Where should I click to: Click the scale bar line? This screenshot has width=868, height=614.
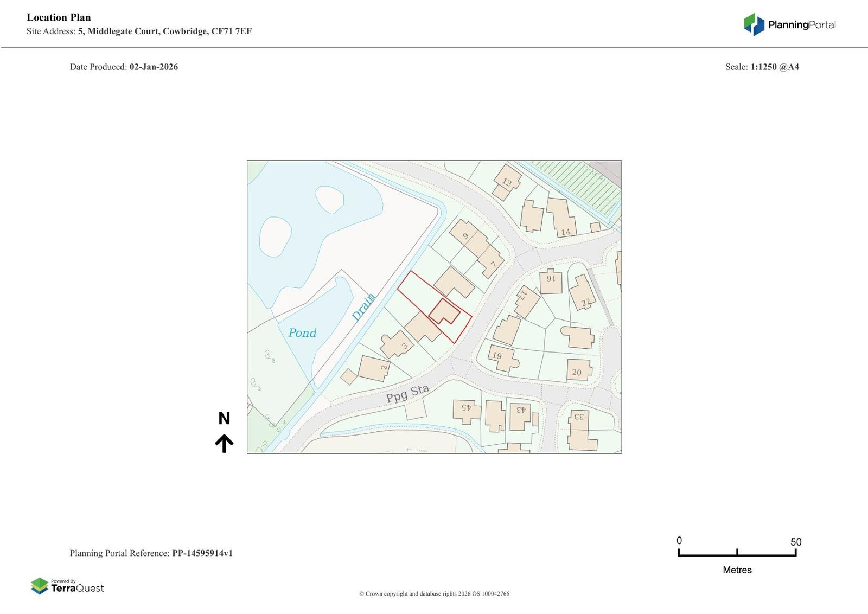[737, 554]
